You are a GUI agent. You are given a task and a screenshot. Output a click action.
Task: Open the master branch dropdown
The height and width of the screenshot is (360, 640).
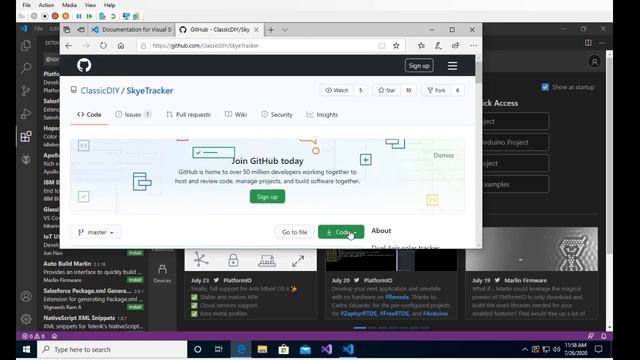point(96,232)
